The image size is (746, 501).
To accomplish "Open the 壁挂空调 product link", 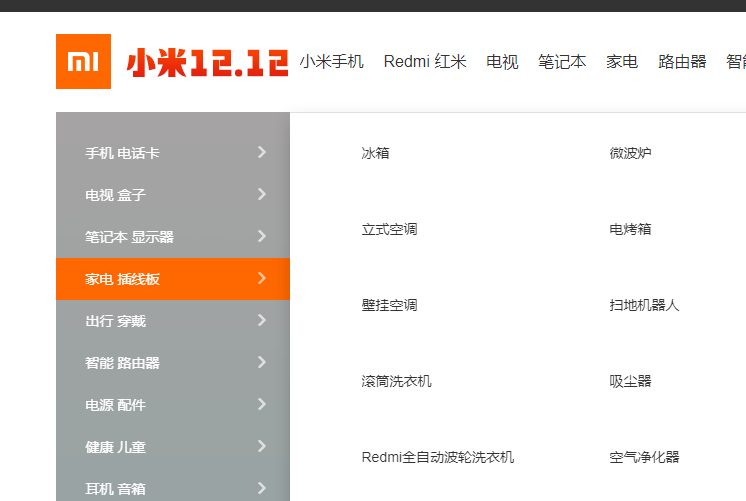I will pyautogui.click(x=389, y=305).
